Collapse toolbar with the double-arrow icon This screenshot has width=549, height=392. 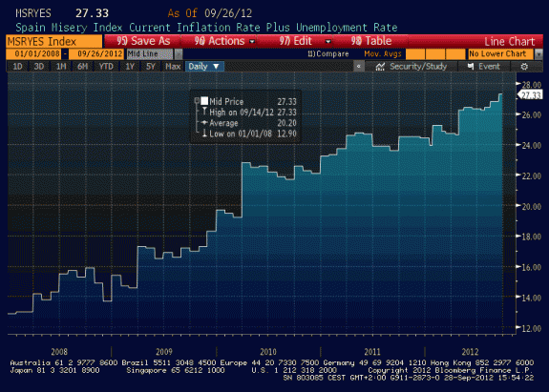(x=358, y=66)
